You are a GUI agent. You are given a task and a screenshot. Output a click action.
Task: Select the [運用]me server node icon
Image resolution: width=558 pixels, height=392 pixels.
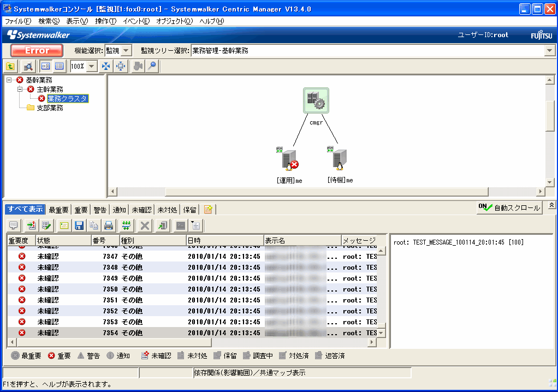pos(289,161)
